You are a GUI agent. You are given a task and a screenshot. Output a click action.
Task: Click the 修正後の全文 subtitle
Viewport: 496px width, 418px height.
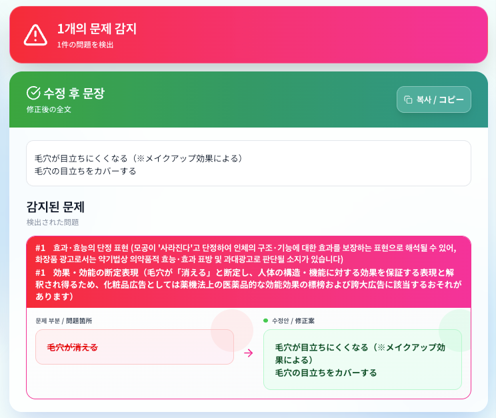pyautogui.click(x=49, y=109)
